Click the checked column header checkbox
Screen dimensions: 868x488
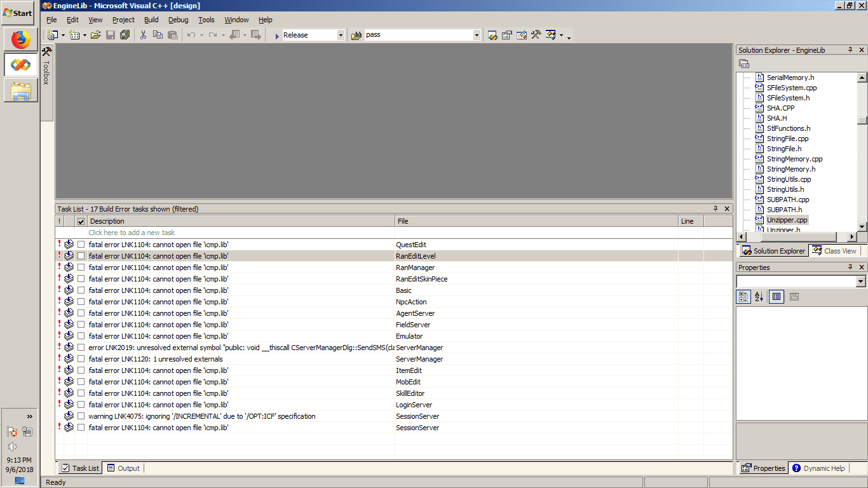tap(81, 221)
